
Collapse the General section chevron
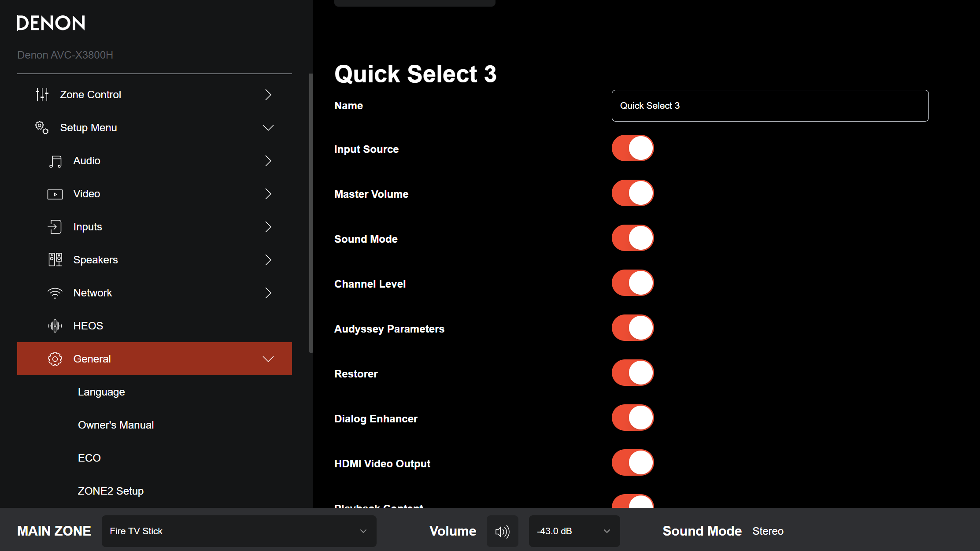268,359
